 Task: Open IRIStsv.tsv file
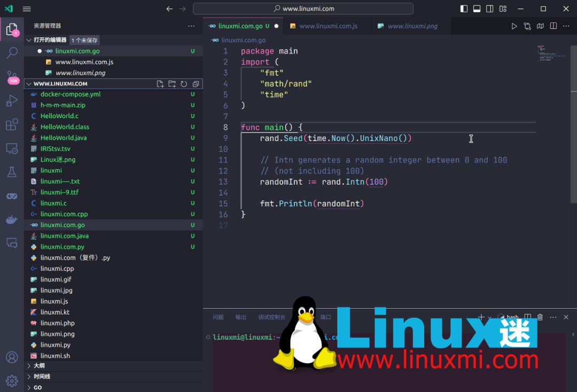coord(113,148)
